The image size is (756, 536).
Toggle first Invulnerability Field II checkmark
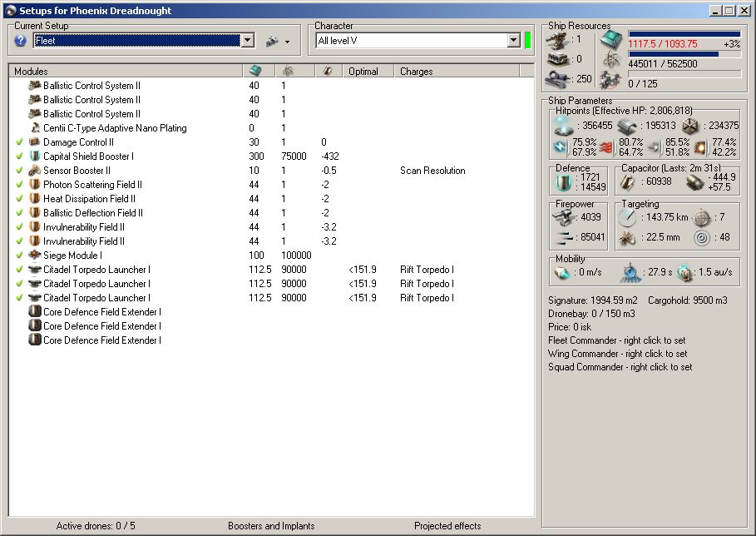click(19, 226)
